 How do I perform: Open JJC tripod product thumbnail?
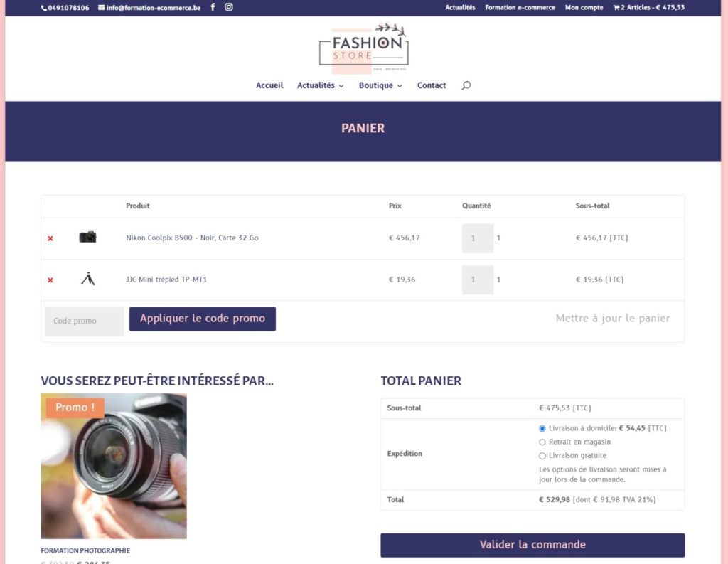pos(87,279)
